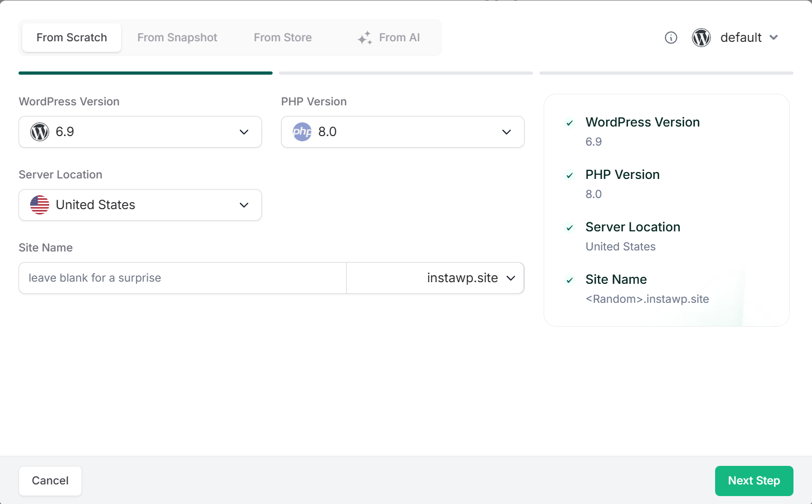Click the checkmark beside Site Name summary
The height and width of the screenshot is (504, 812).
coord(570,280)
